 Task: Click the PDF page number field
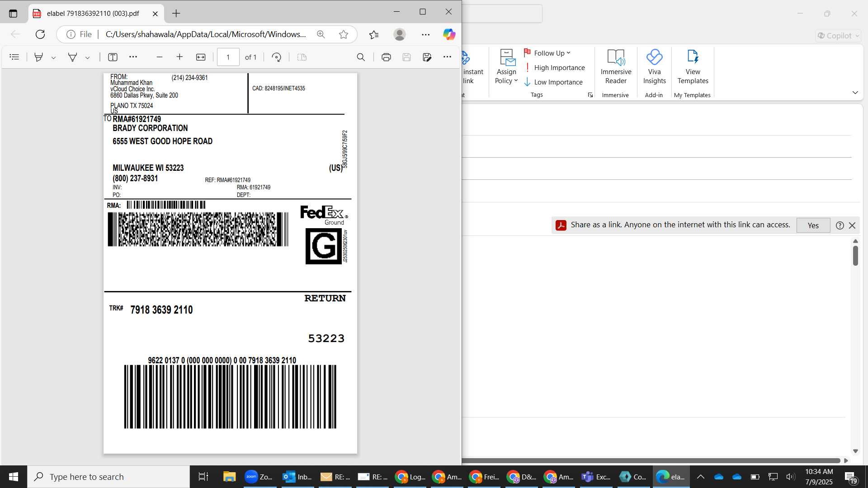[228, 57]
